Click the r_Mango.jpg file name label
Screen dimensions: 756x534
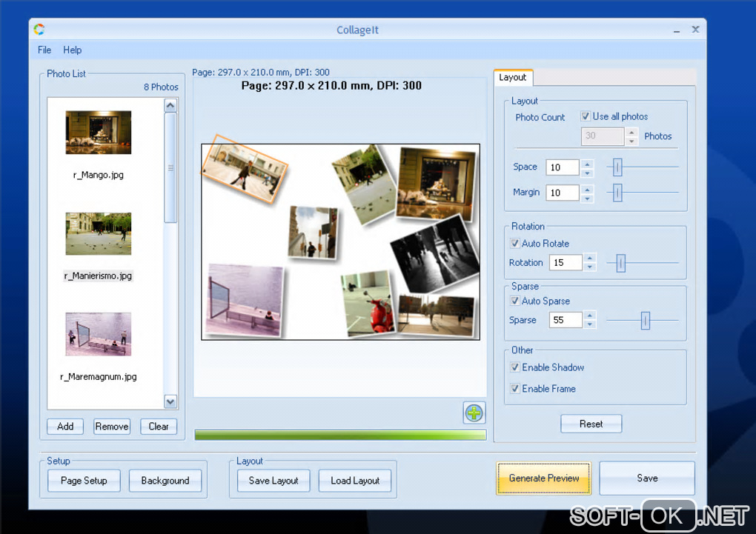tap(99, 175)
